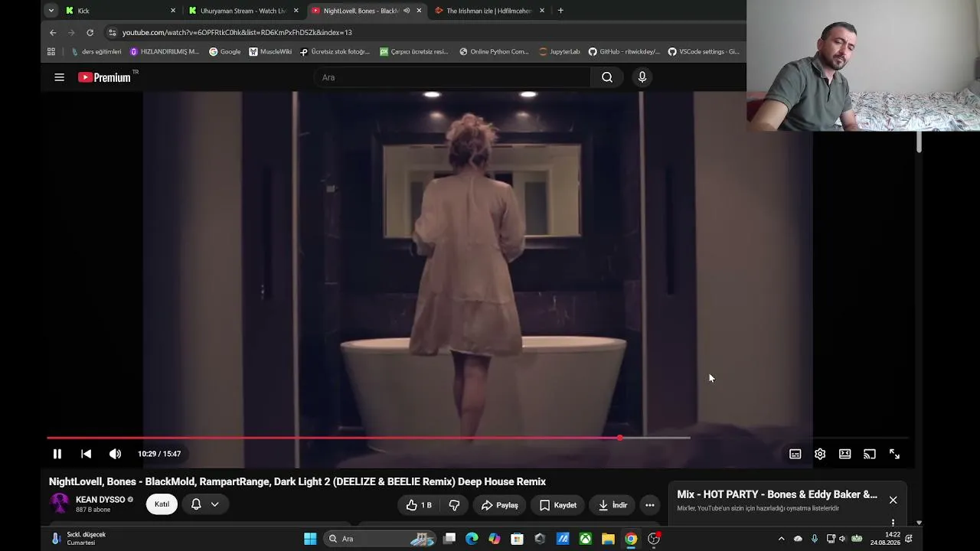980x551 pixels.
Task: Open the weather widget Sıckl. düşecek
Action: (79, 539)
